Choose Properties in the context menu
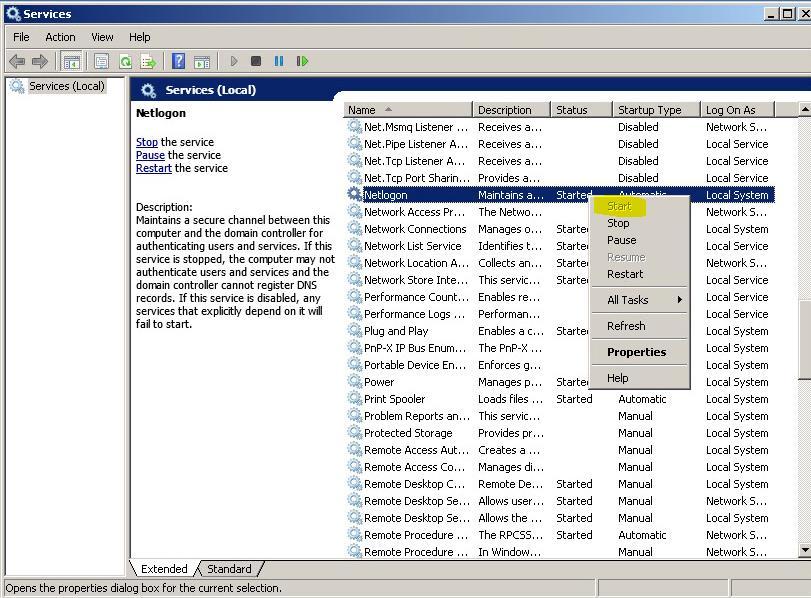The height and width of the screenshot is (598, 811). point(639,352)
